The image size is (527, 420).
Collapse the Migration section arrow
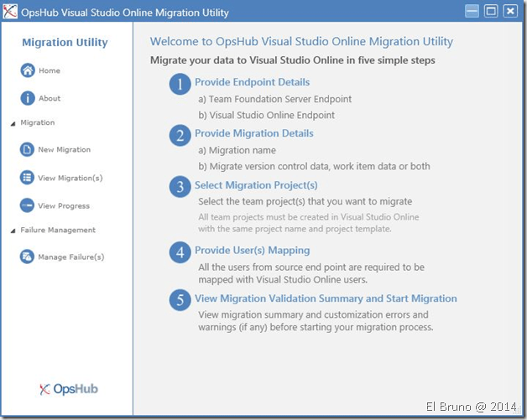pyautogui.click(x=13, y=123)
